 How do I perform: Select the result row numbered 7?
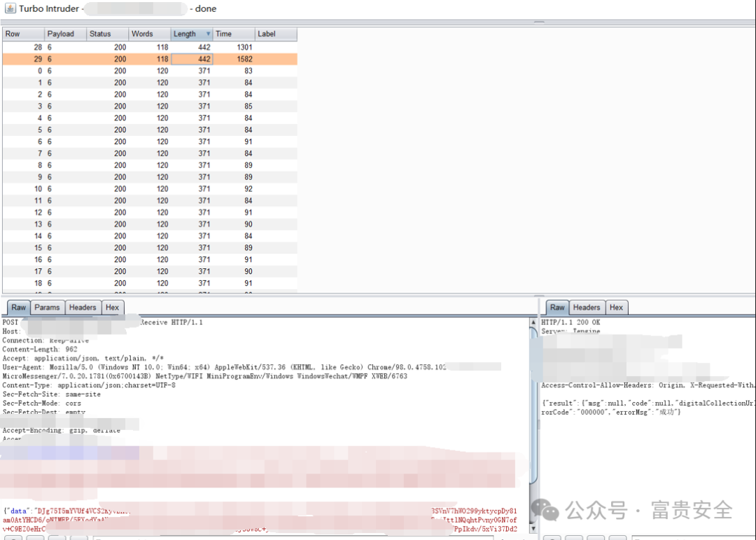point(150,153)
